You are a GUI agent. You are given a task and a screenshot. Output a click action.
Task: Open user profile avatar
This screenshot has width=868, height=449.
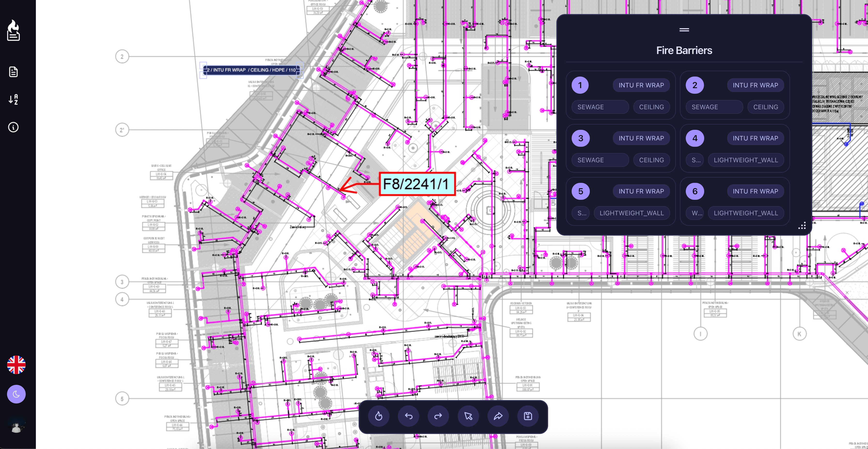[x=16, y=425]
